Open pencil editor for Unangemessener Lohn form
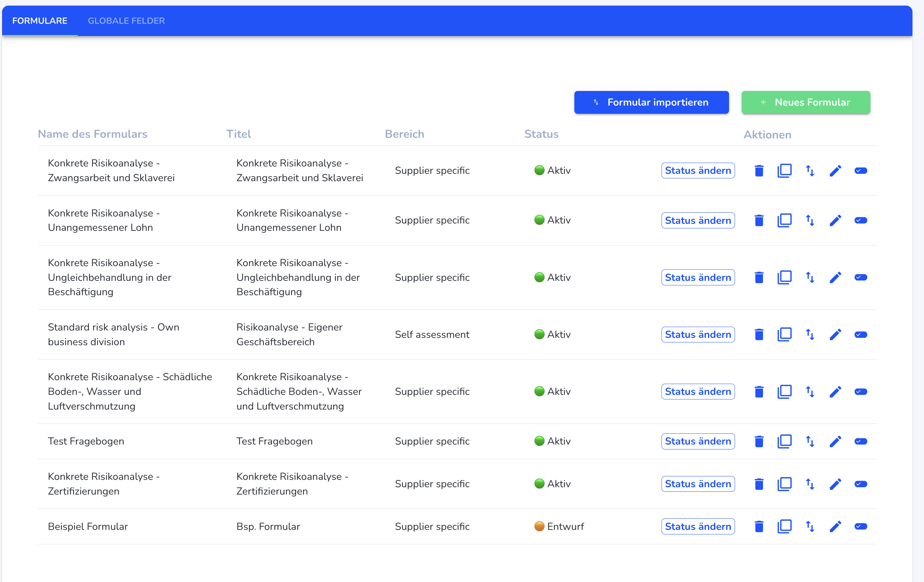The height and width of the screenshot is (582, 924). (835, 220)
